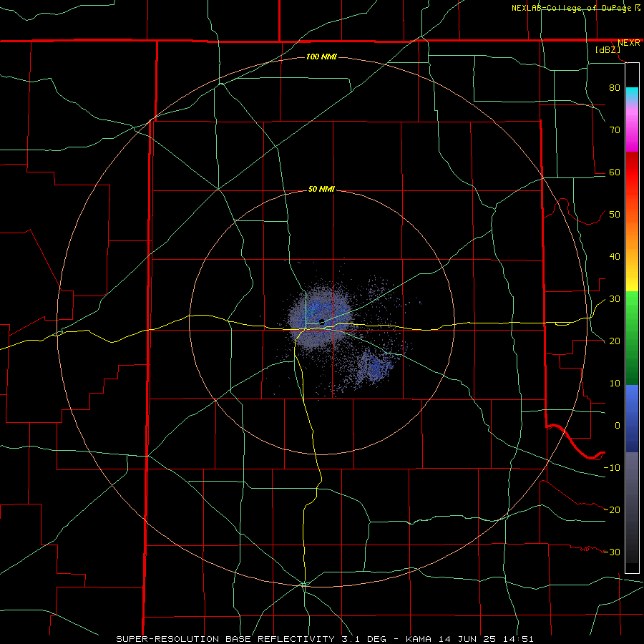Click the 80 value on the dBZ scale

(x=615, y=87)
